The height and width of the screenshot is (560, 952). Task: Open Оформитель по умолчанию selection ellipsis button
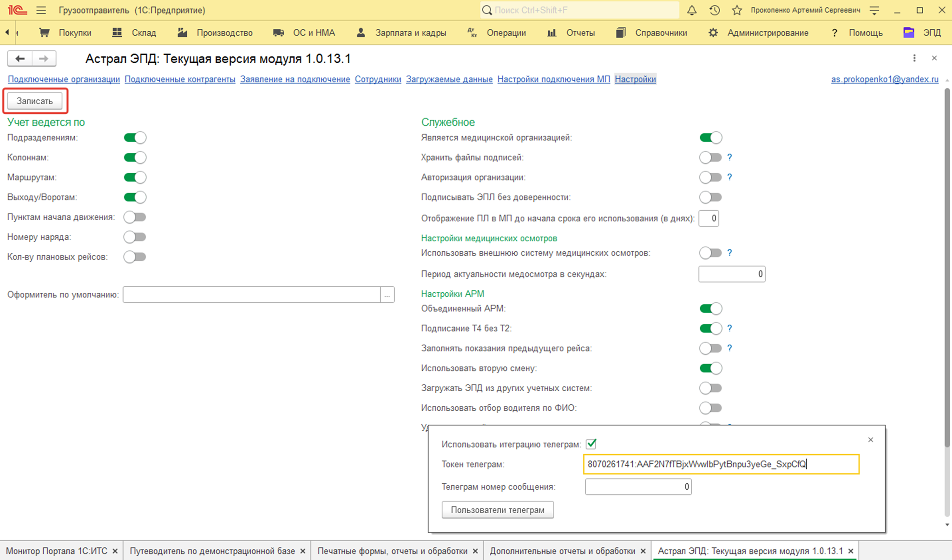point(387,295)
